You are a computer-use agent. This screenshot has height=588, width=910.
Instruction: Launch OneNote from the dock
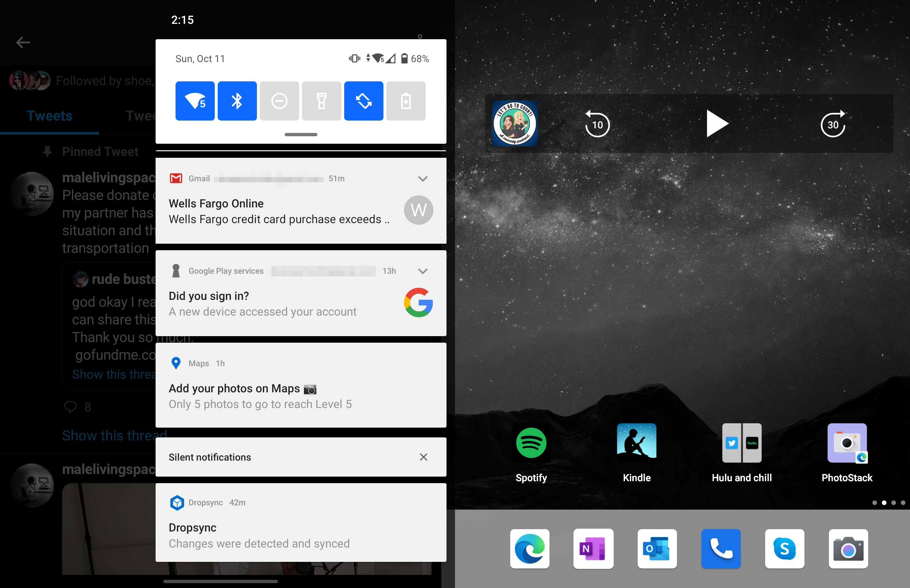593,549
